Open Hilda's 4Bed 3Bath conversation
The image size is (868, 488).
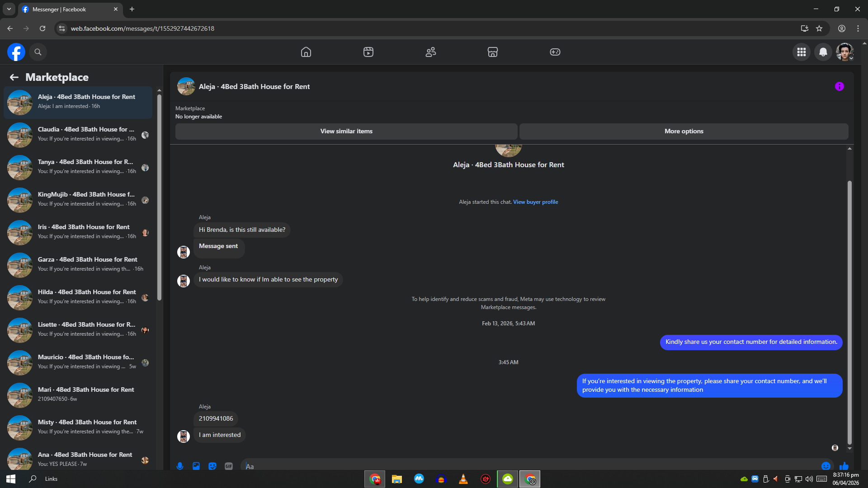tap(78, 298)
